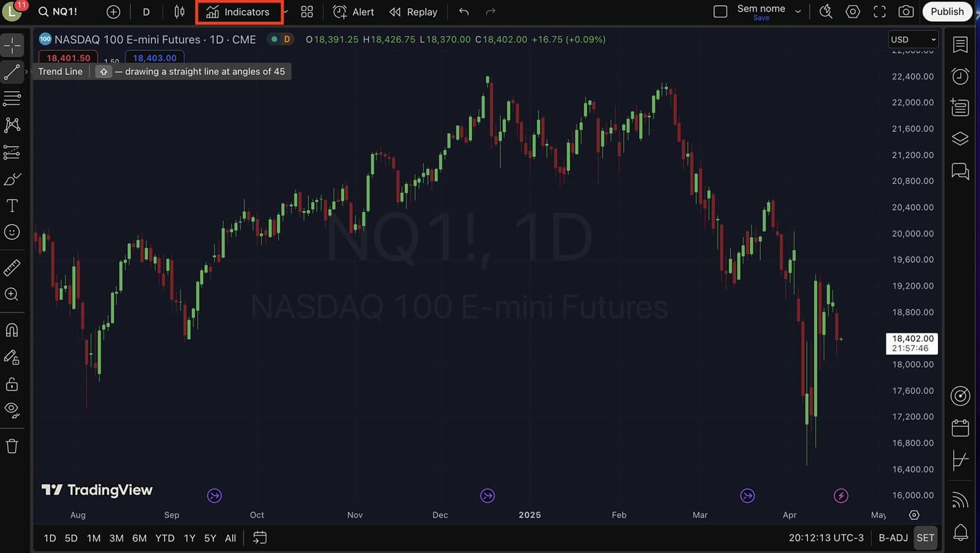Open the notifications bell
Image resolution: width=980 pixels, height=553 pixels.
961,532
